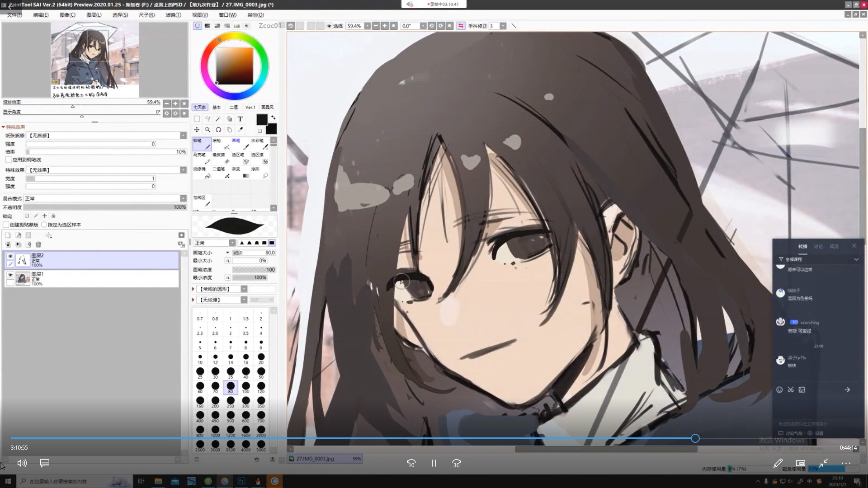This screenshot has height=488, width=868.
Task: Open zoom percentage 59.4% dropdown
Action: pyautogui.click(x=368, y=26)
